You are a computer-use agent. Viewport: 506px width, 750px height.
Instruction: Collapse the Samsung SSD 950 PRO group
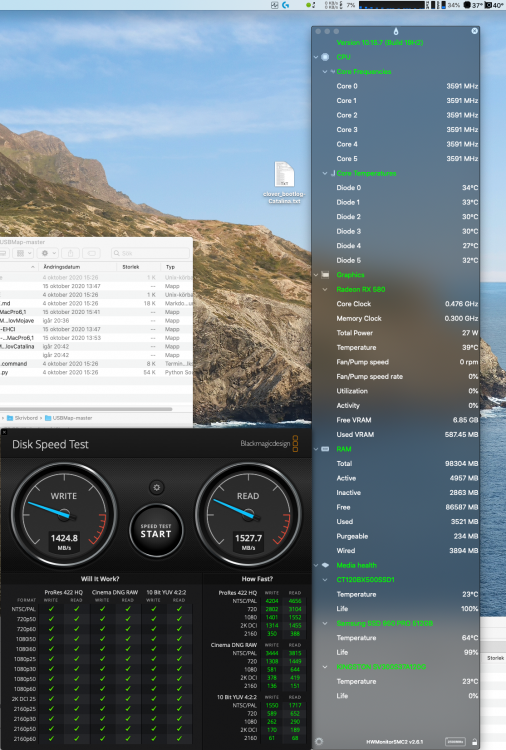[x=325, y=623]
